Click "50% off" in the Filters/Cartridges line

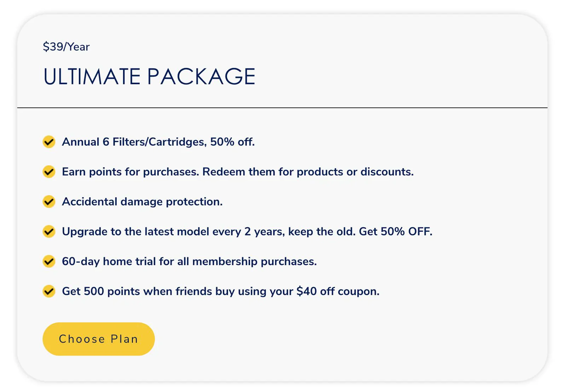click(x=232, y=142)
